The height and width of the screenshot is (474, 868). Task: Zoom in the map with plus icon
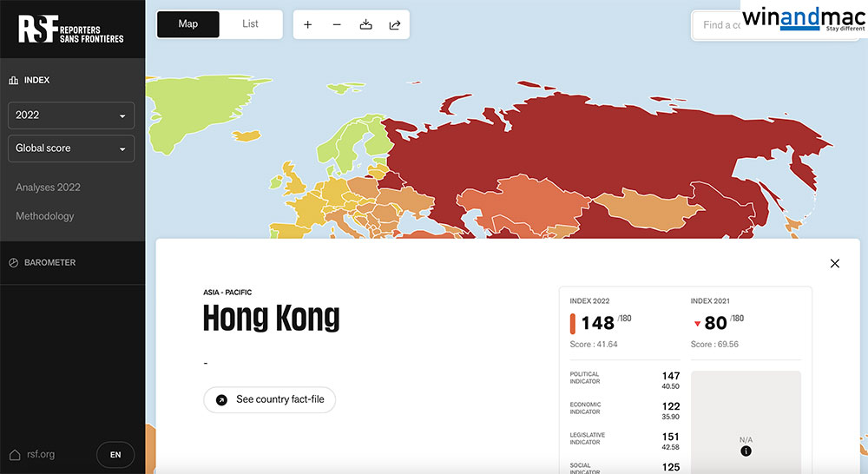click(308, 24)
